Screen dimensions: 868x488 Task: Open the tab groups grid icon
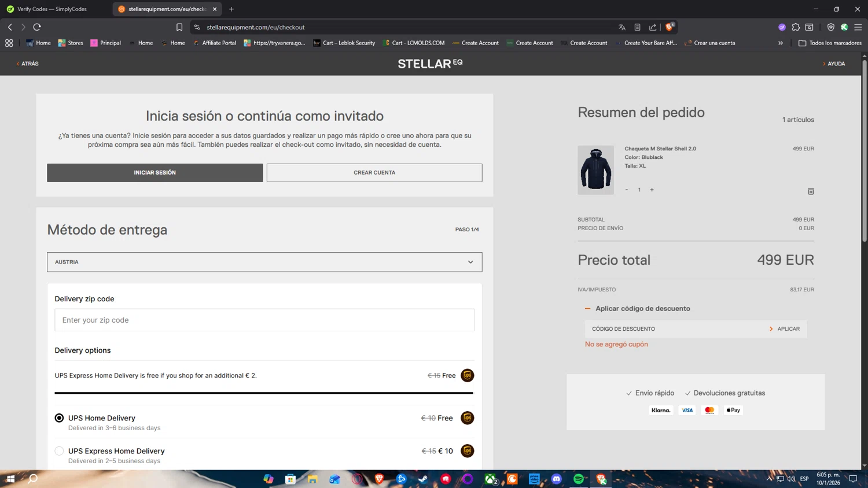9,43
